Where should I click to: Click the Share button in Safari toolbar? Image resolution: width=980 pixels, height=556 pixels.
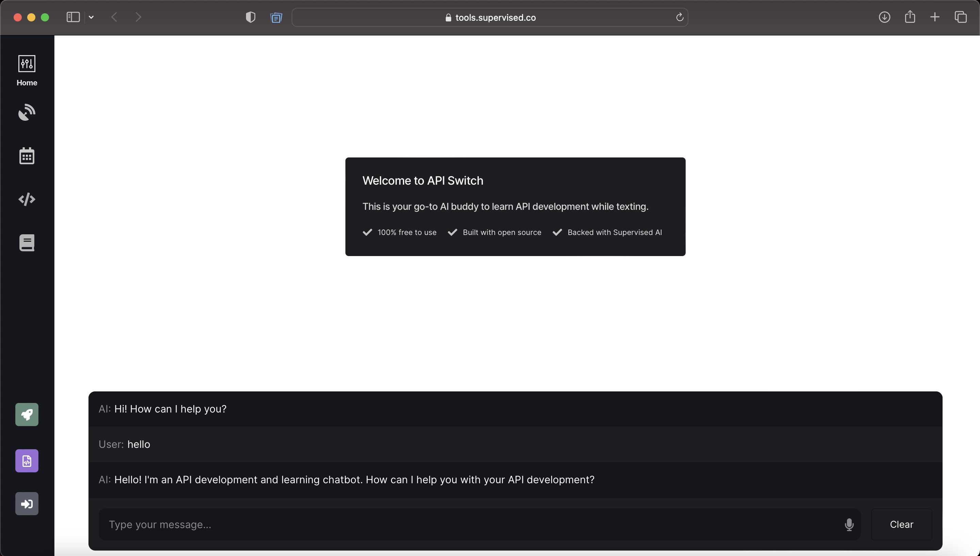(910, 17)
